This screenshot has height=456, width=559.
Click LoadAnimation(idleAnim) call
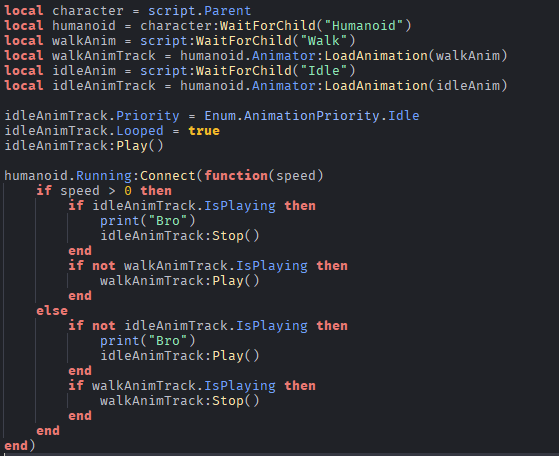pos(416,86)
